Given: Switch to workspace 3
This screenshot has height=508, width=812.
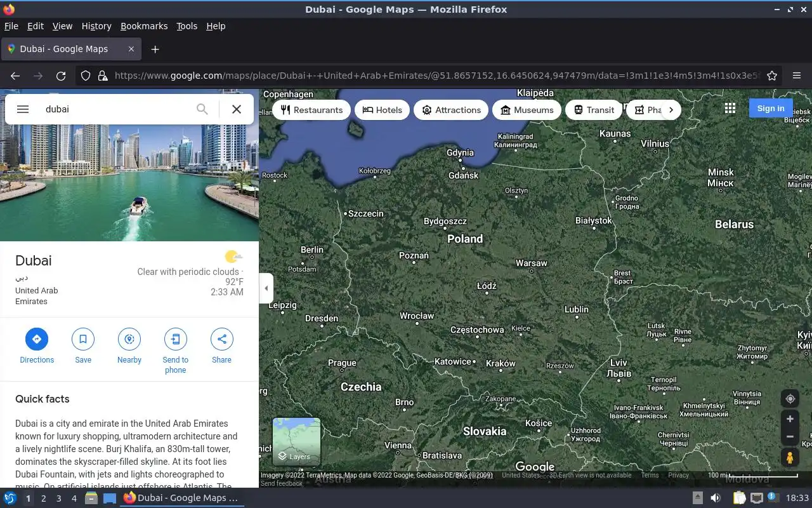Looking at the screenshot, I should [x=58, y=498].
